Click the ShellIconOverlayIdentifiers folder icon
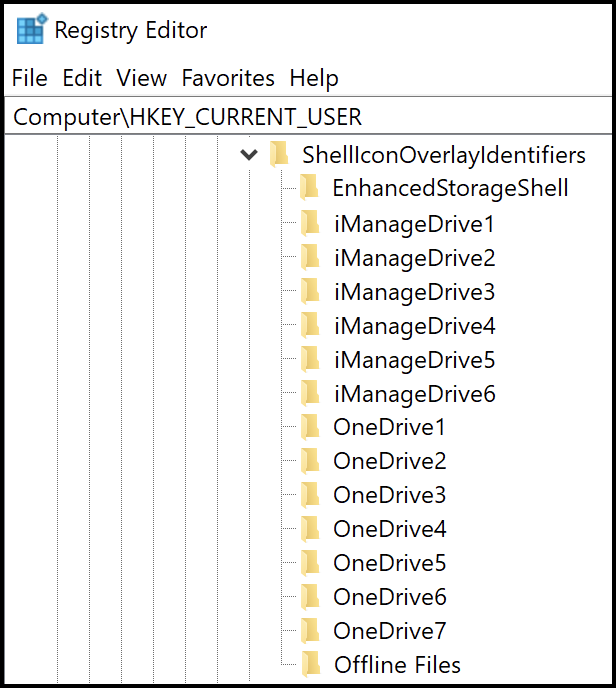This screenshot has width=616, height=688. [279, 155]
